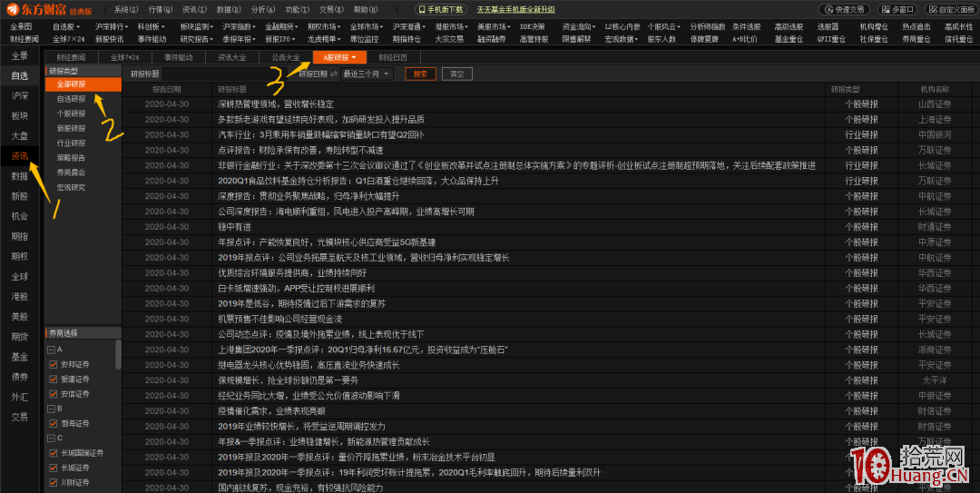
Task: Click the QFII重仓 toolbar item
Action: pyautogui.click(x=831, y=39)
